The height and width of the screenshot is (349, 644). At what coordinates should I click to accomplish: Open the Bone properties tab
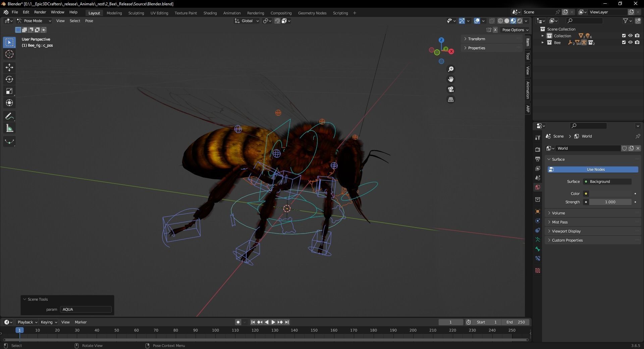(x=538, y=249)
